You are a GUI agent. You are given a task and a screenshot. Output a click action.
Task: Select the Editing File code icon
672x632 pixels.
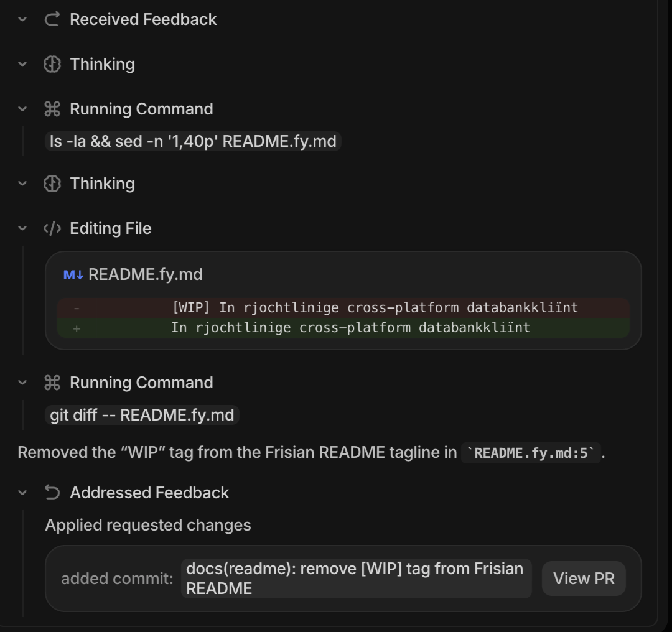pyautogui.click(x=52, y=228)
